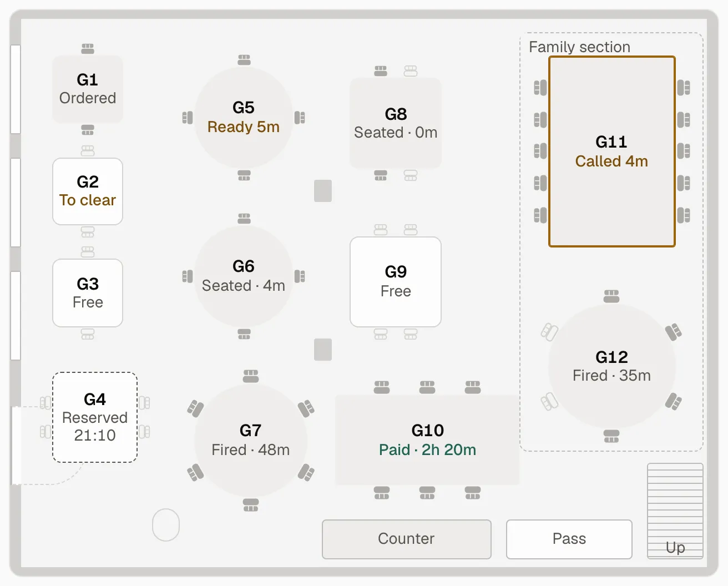Open reserved table G4 at 21:10

tap(95, 417)
